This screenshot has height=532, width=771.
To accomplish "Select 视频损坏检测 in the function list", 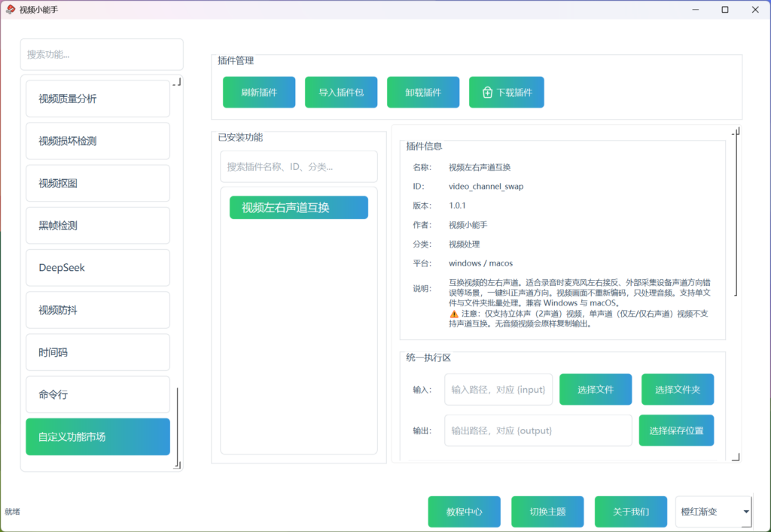I will [x=98, y=141].
